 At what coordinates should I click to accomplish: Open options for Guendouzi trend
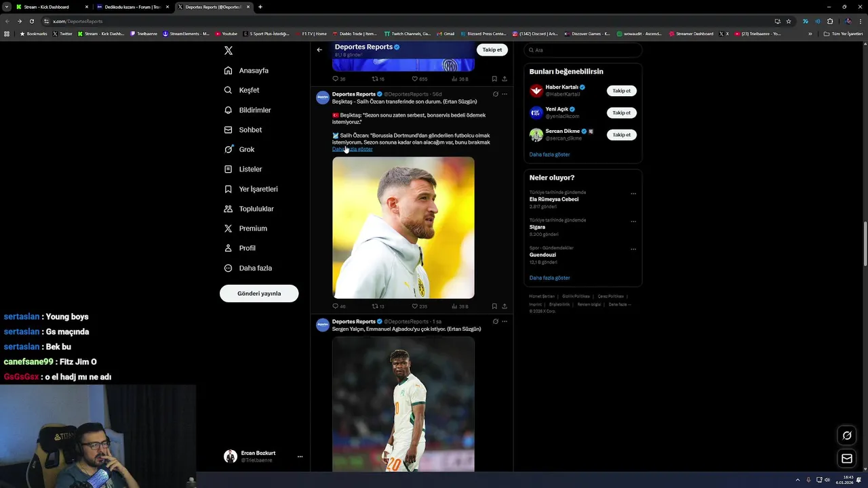[633, 249]
